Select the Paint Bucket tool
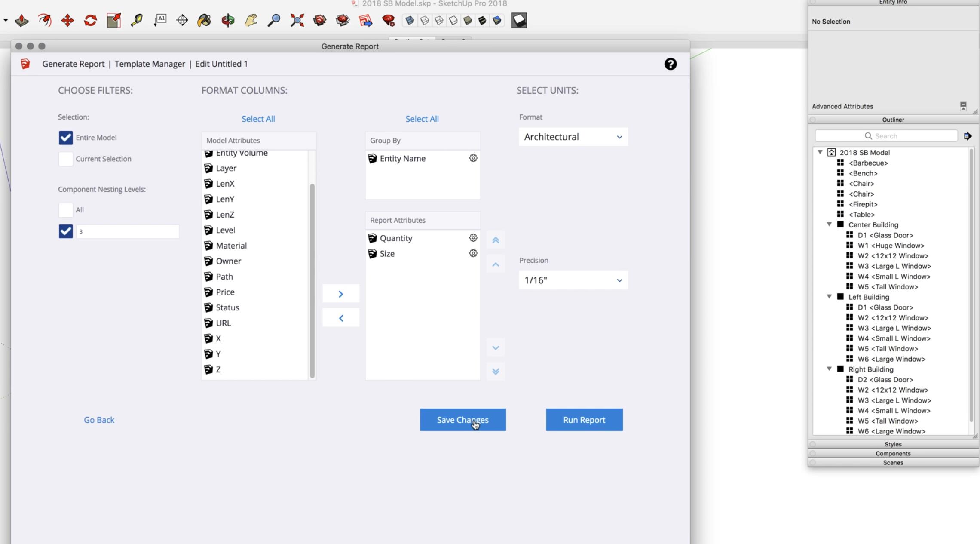 coord(205,20)
